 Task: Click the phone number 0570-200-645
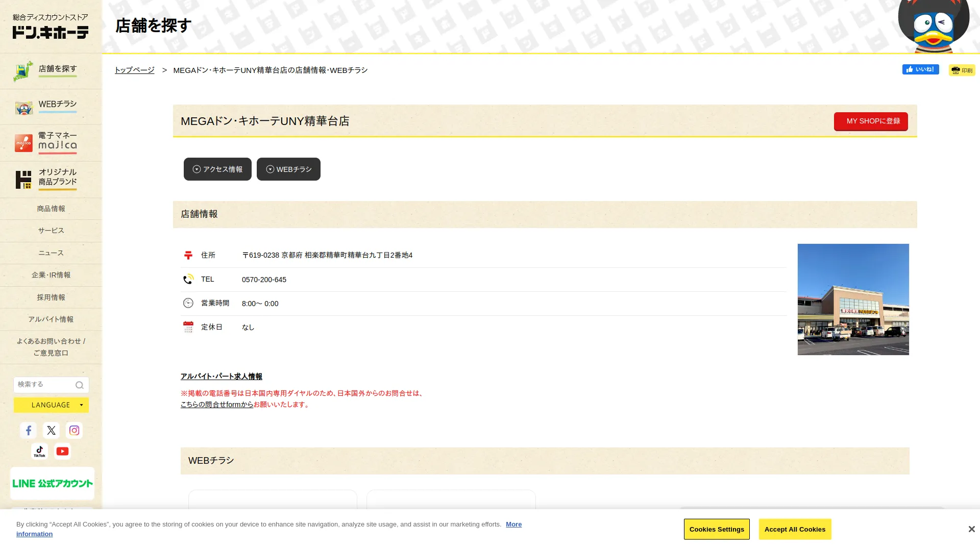pyautogui.click(x=264, y=280)
